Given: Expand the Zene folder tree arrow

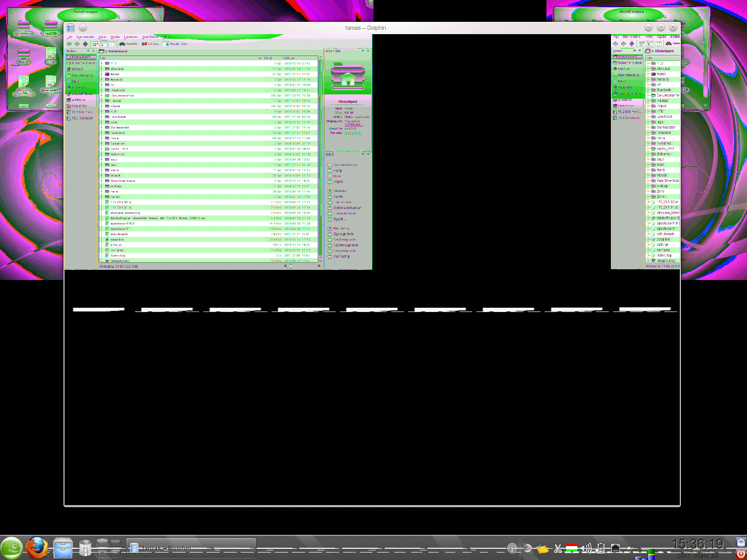Looking at the screenshot, I should point(101,191).
